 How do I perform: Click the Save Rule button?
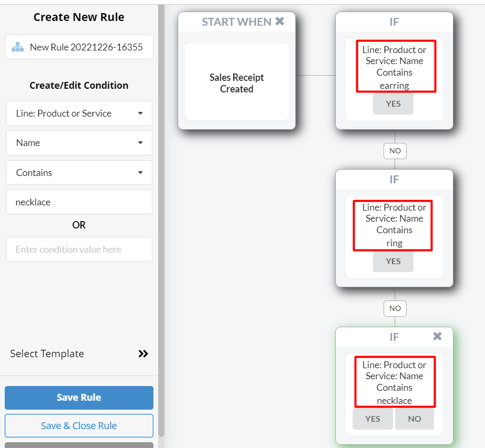click(79, 398)
